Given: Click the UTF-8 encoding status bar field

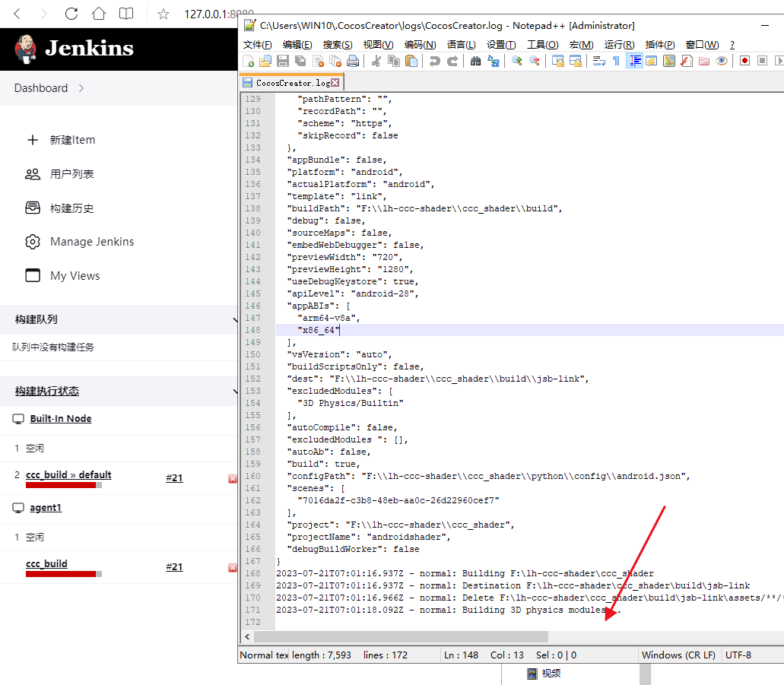Looking at the screenshot, I should (738, 655).
